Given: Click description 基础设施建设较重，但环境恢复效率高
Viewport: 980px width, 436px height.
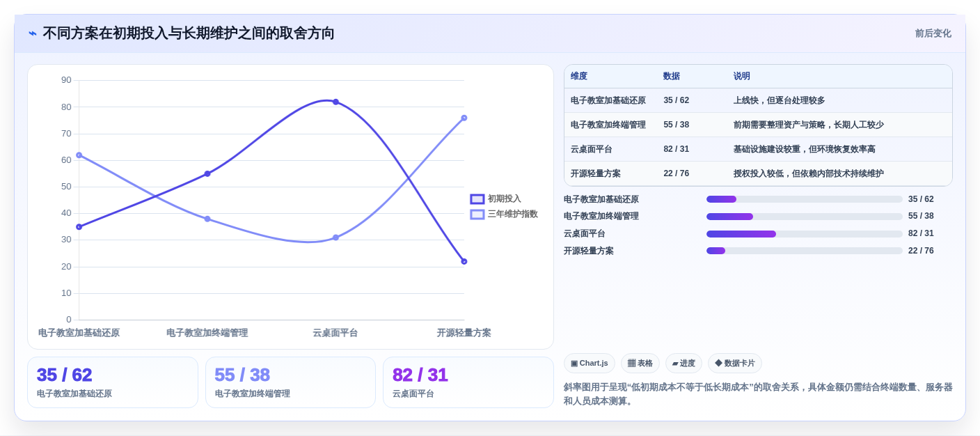Looking at the screenshot, I should pos(805,149).
